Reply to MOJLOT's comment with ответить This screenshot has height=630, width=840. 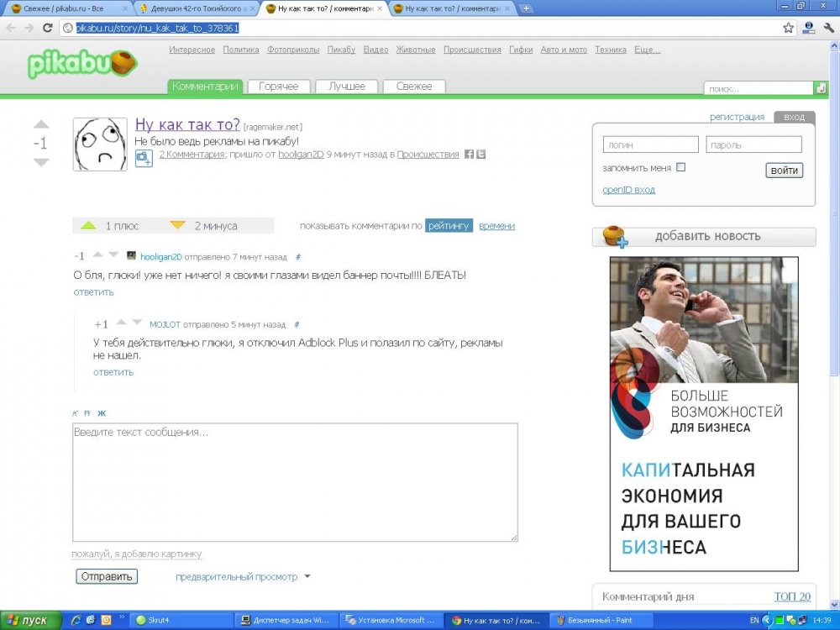point(113,372)
